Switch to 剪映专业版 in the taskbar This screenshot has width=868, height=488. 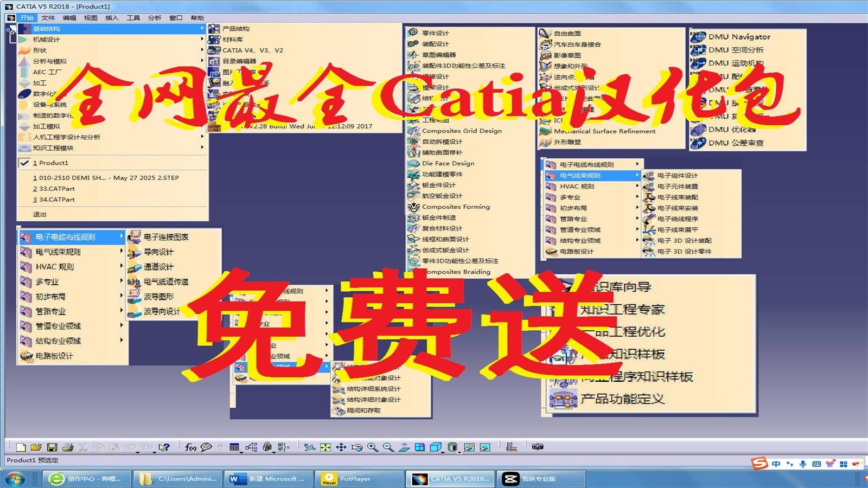[x=541, y=479]
